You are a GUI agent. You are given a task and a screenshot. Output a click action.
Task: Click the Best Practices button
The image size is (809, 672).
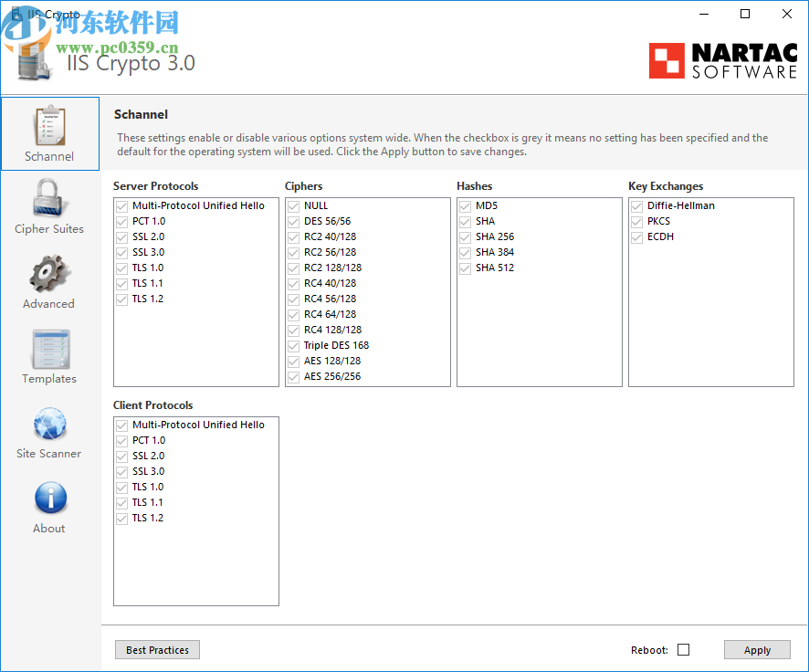157,650
